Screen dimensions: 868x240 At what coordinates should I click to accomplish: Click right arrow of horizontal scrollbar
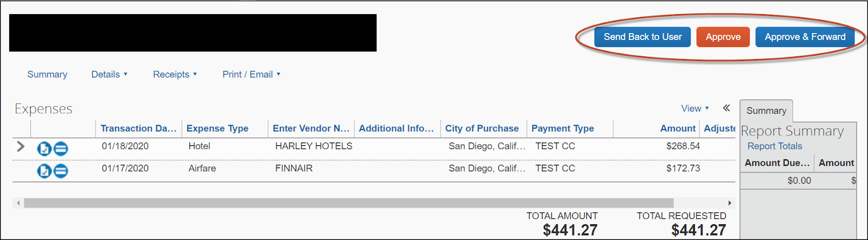[x=730, y=203]
